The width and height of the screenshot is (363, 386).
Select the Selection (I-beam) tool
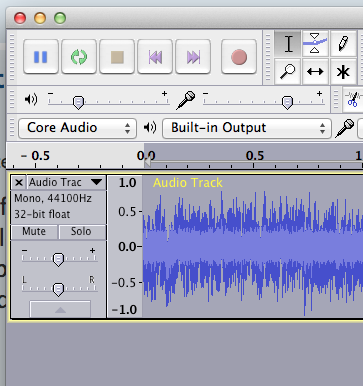tap(288, 44)
